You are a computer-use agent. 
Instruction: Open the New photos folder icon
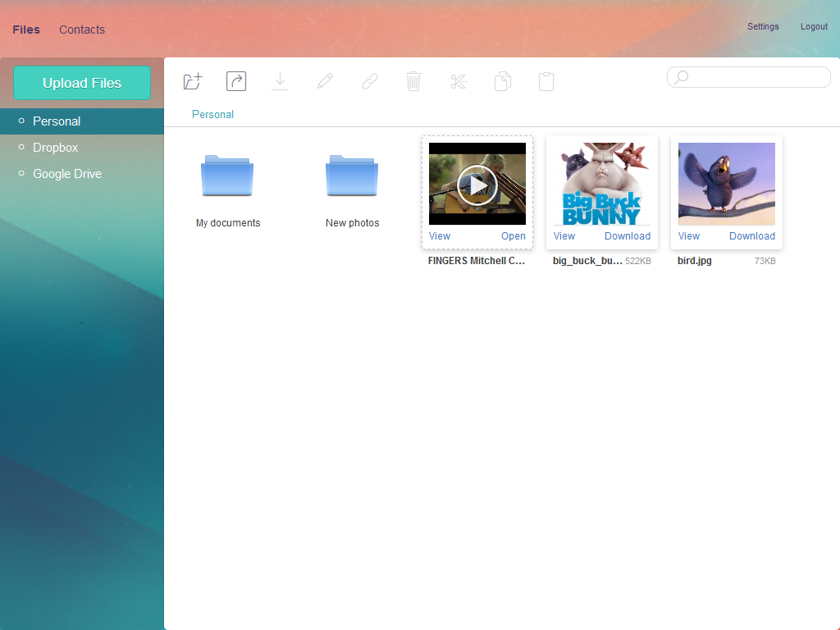click(x=352, y=176)
